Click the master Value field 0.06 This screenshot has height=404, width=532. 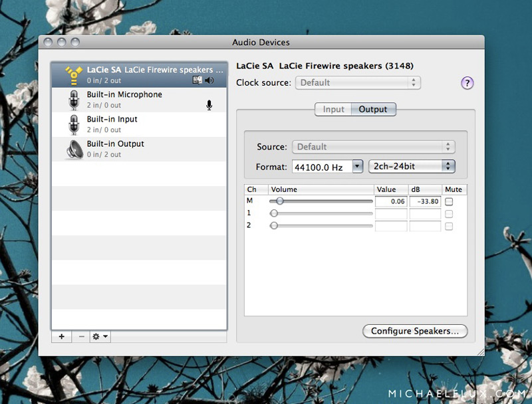[391, 201]
